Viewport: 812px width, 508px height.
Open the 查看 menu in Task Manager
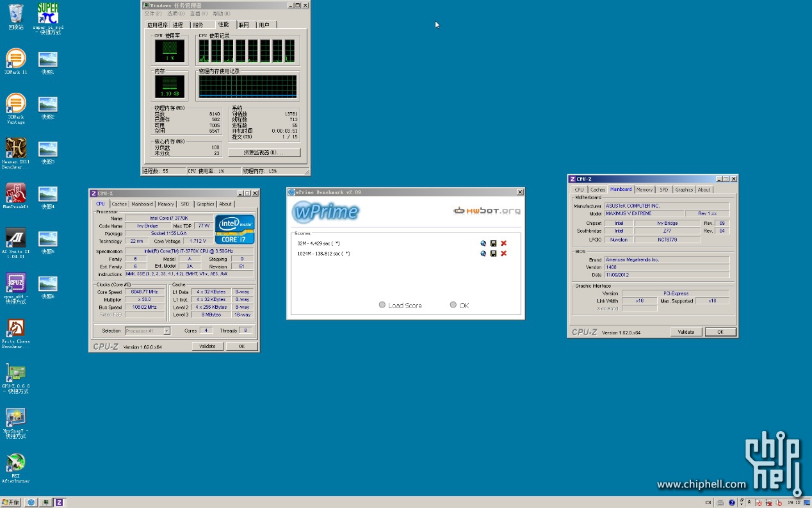click(x=199, y=13)
